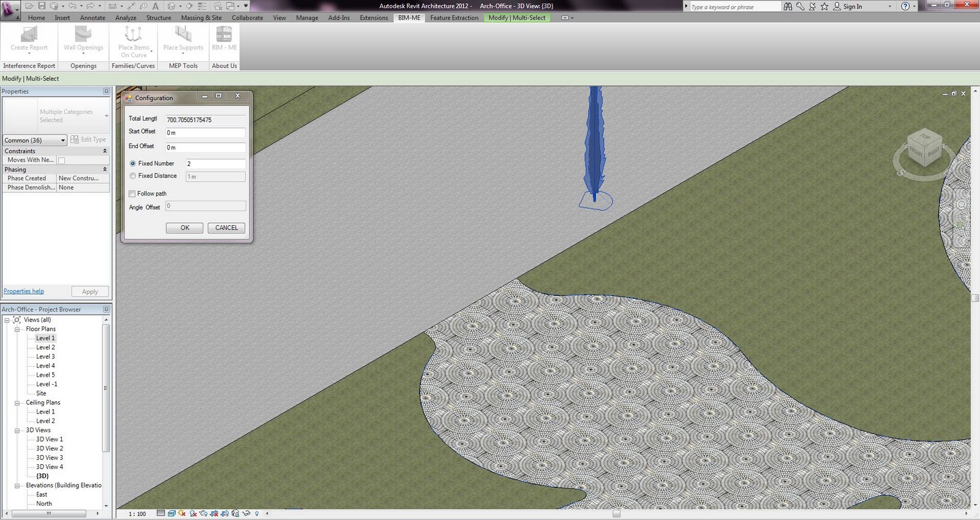This screenshot has height=520, width=980.
Task: Click the Detail Level icon in view control bar
Action: [160, 513]
